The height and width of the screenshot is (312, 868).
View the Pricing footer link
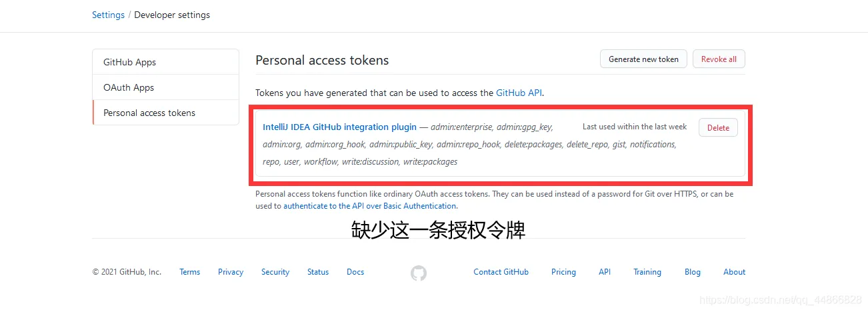563,272
